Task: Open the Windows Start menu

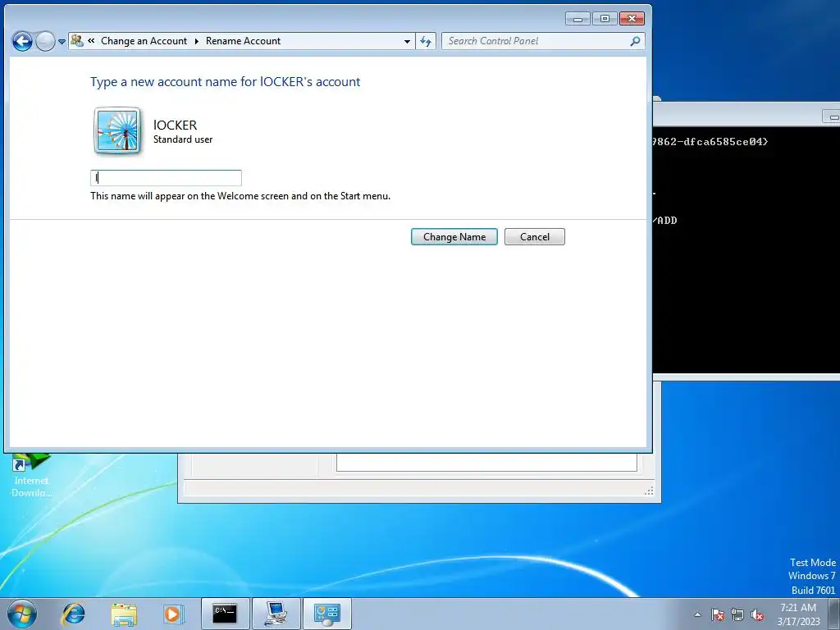Action: pos(22,614)
